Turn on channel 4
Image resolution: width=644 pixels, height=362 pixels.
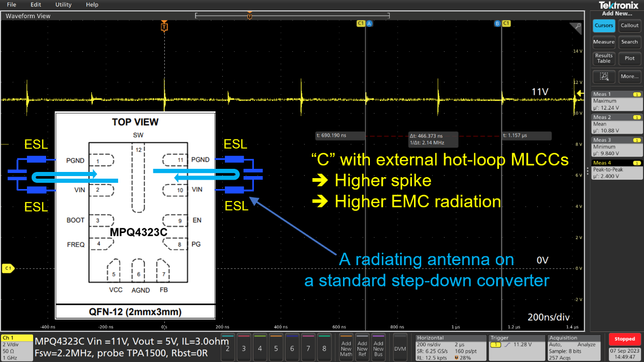260,348
